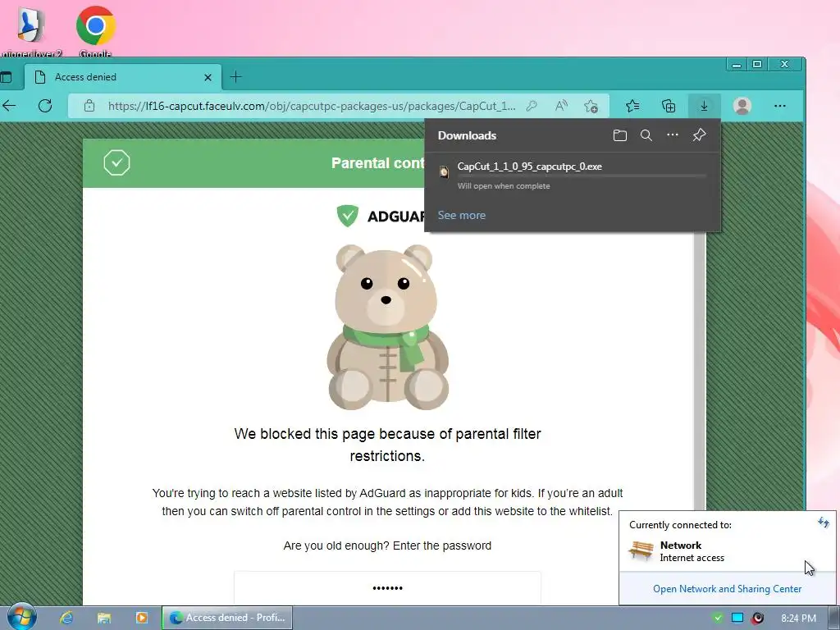Open Collections icon in the Edge toolbar

669,106
